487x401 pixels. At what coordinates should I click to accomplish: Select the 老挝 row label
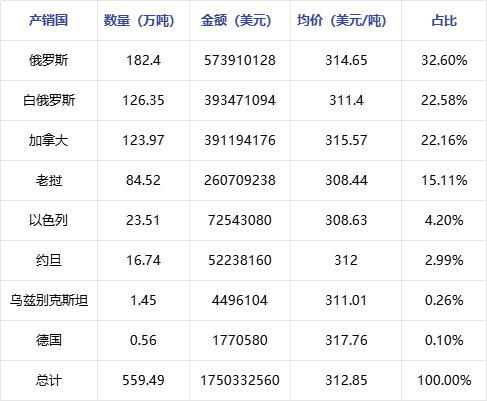[x=49, y=180]
